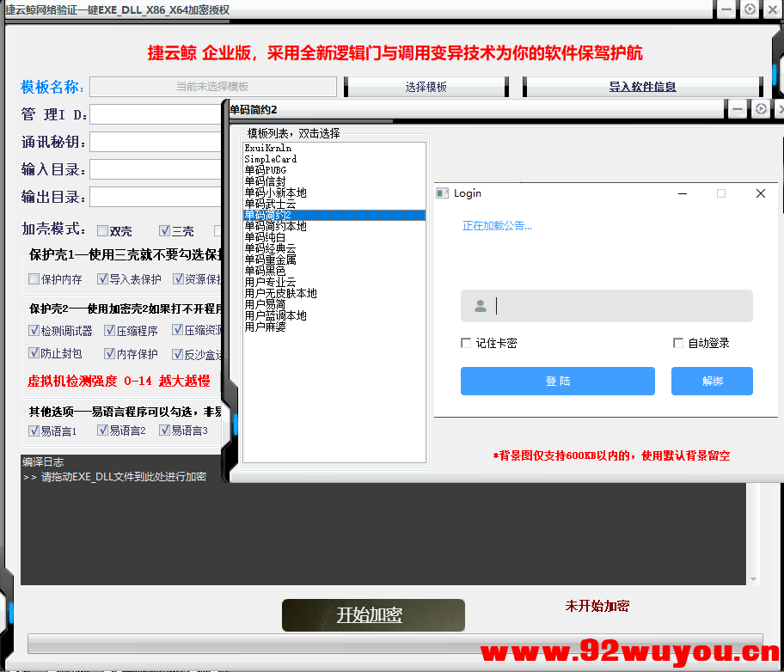Uncheck the 易语言2 option
This screenshot has width=784, height=672.
pyautogui.click(x=102, y=431)
